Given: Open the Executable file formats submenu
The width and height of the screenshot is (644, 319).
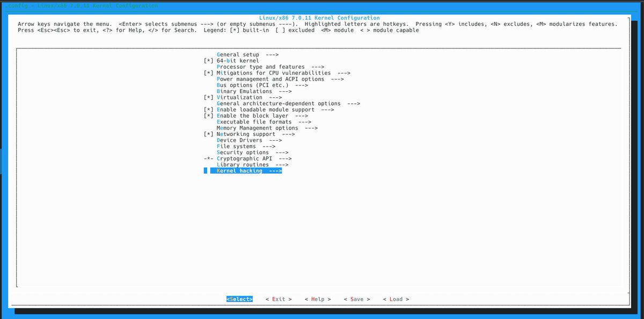Looking at the screenshot, I should tap(264, 122).
